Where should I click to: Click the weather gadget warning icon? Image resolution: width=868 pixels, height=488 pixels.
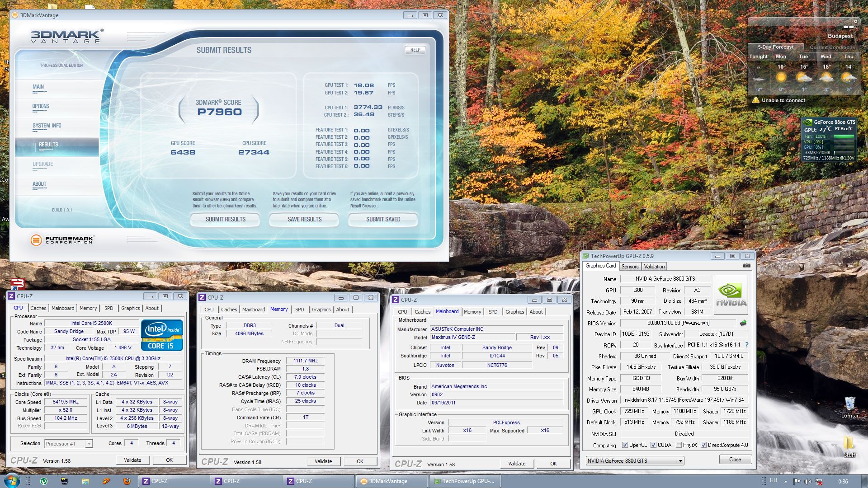pyautogui.click(x=755, y=100)
